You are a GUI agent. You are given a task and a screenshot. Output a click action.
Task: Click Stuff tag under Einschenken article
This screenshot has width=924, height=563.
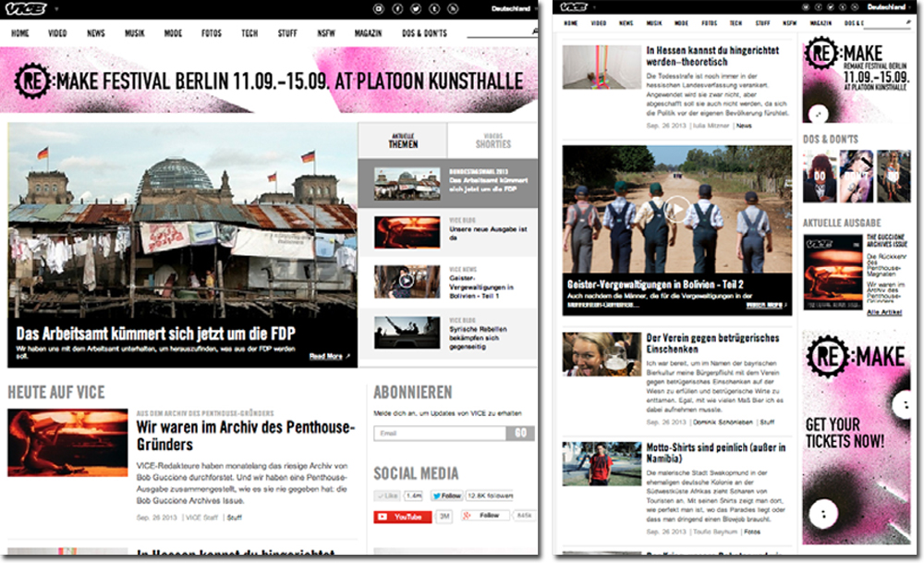click(x=767, y=422)
